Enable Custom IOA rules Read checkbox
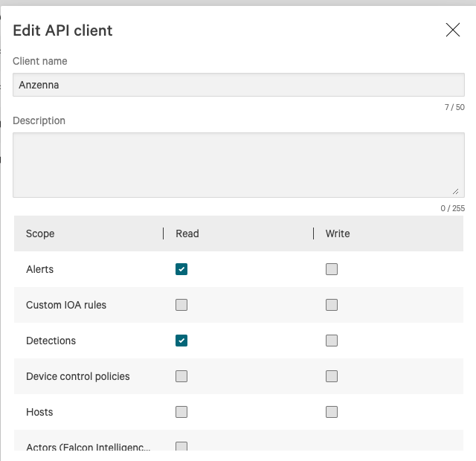476x461 pixels. click(181, 305)
